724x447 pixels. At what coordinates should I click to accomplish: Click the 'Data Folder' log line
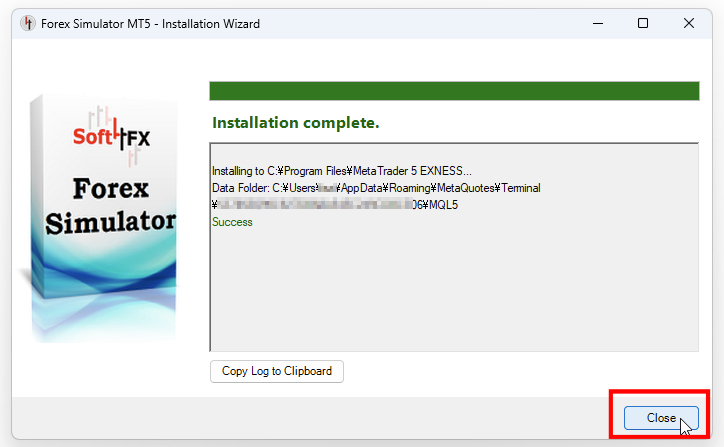pyautogui.click(x=376, y=188)
